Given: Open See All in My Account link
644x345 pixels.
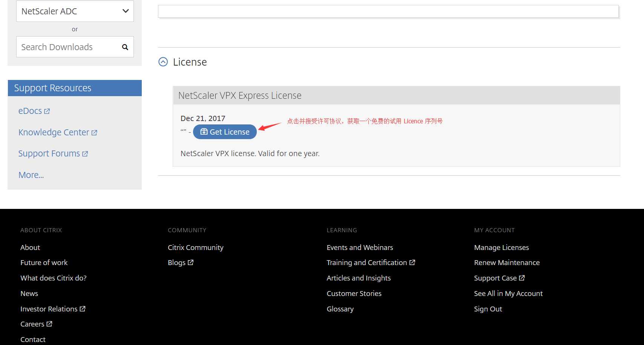Looking at the screenshot, I should 509,293.
